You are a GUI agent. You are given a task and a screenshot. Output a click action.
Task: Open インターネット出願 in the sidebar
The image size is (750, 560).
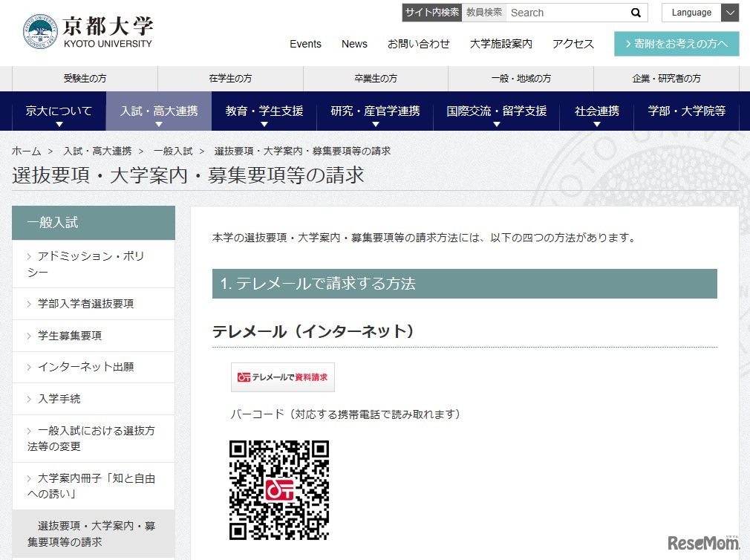pos(94,368)
